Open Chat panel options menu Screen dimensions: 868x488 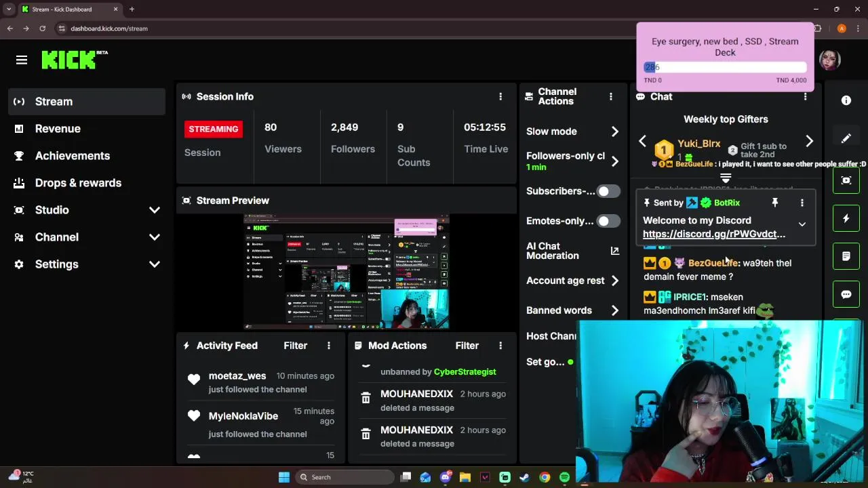[x=805, y=97]
